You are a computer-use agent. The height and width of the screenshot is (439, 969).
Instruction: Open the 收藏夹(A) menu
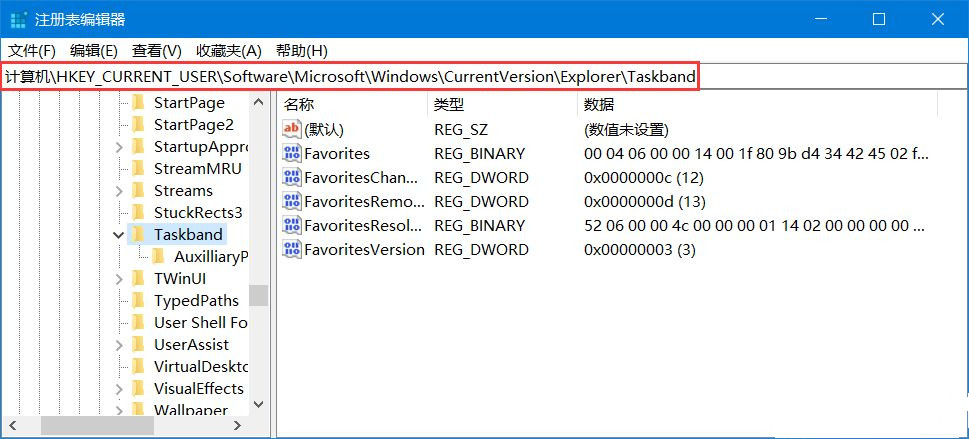(228, 50)
